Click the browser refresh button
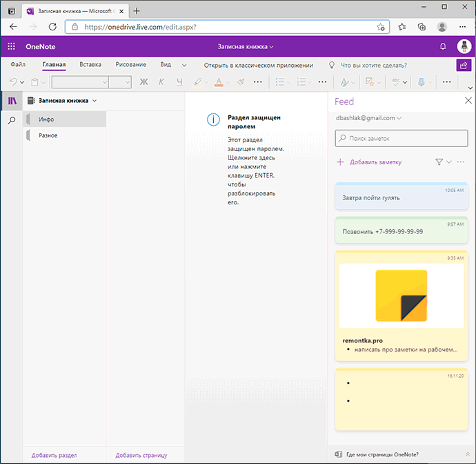 click(x=52, y=27)
